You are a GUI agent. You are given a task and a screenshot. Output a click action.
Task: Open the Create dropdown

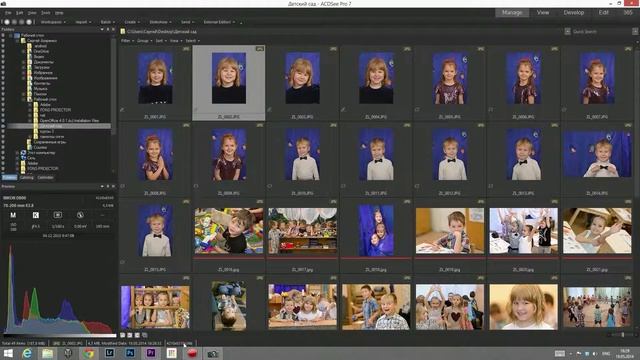(x=132, y=22)
